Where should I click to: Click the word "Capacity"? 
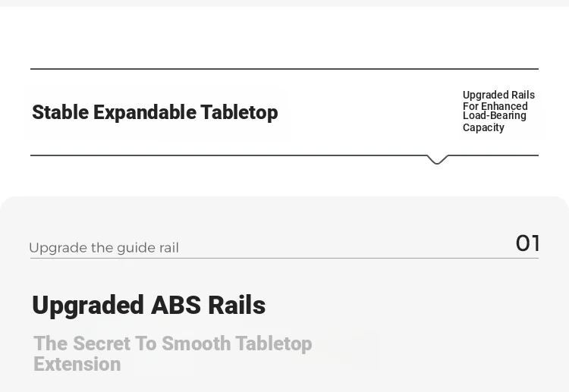(483, 127)
